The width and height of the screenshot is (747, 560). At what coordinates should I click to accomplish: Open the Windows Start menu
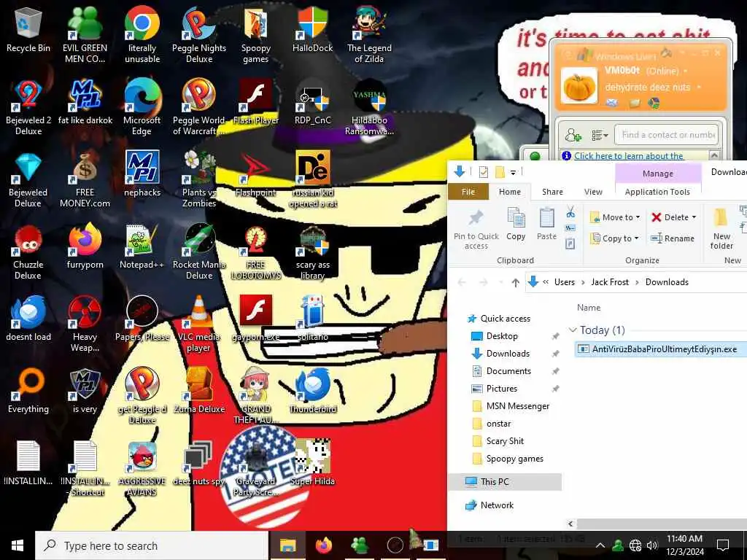point(18,545)
